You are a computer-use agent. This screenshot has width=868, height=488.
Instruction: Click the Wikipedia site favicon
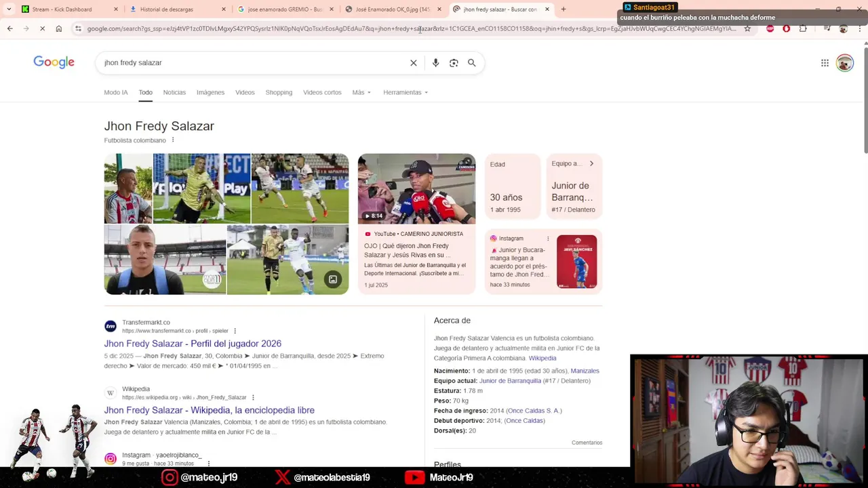[x=110, y=392]
